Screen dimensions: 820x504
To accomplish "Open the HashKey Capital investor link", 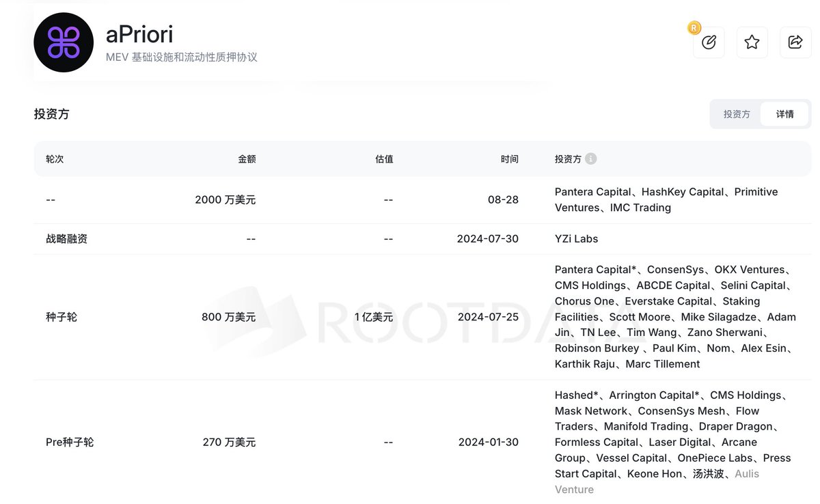I will point(683,192).
